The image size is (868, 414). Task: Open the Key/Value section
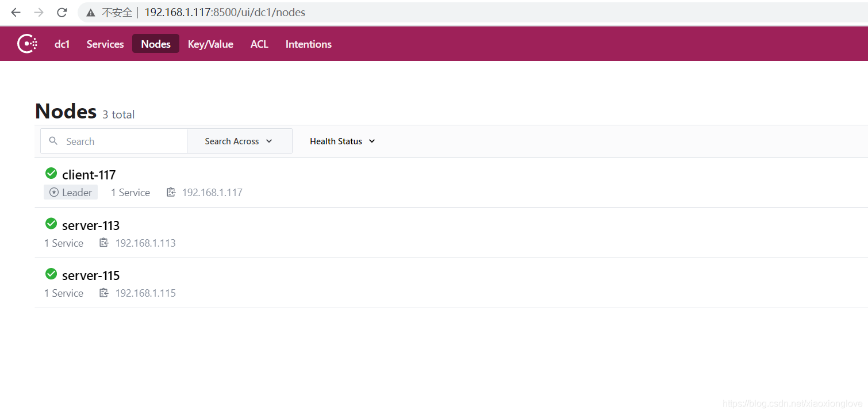pyautogui.click(x=210, y=43)
